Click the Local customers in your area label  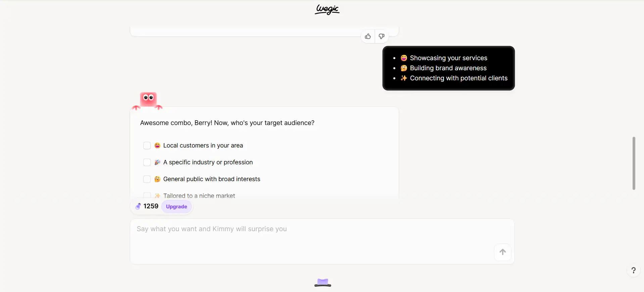[x=203, y=145]
